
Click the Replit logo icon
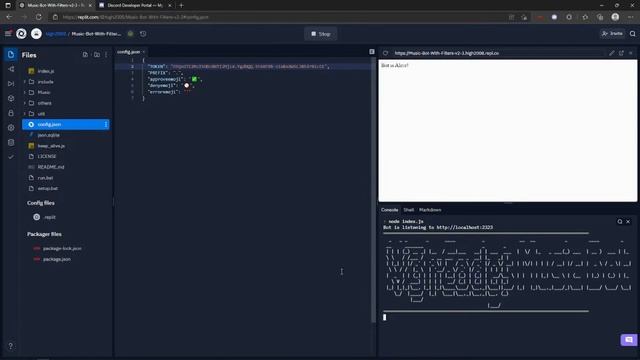(21, 34)
